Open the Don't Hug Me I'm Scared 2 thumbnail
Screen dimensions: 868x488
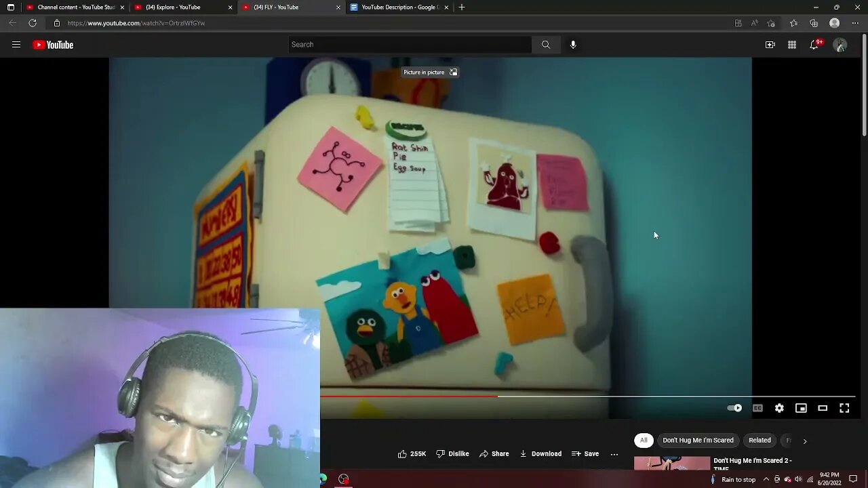[672, 464]
